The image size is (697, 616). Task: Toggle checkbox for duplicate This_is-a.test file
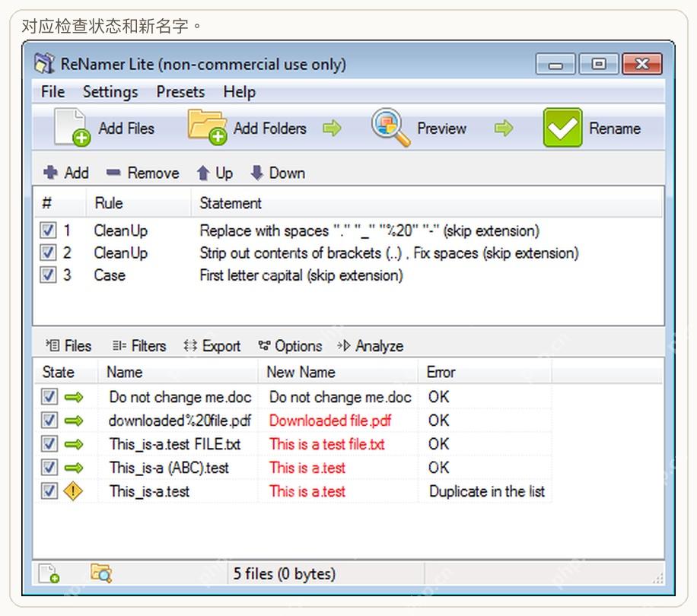49,491
